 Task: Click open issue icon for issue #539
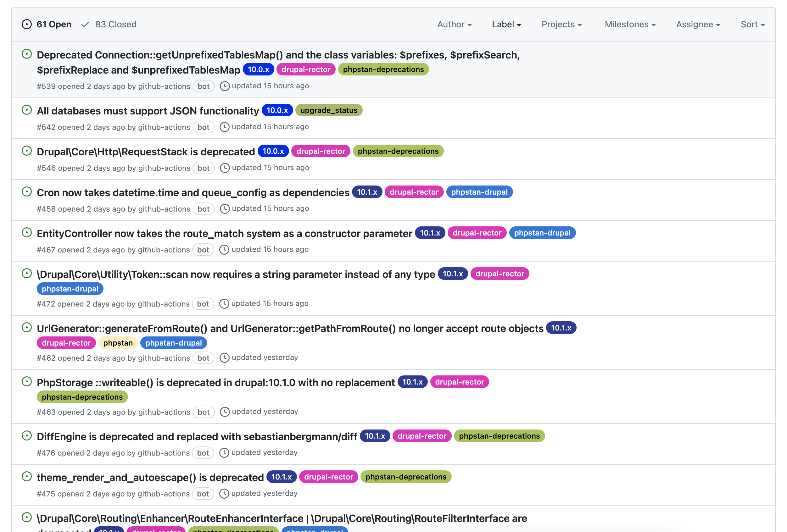click(26, 54)
